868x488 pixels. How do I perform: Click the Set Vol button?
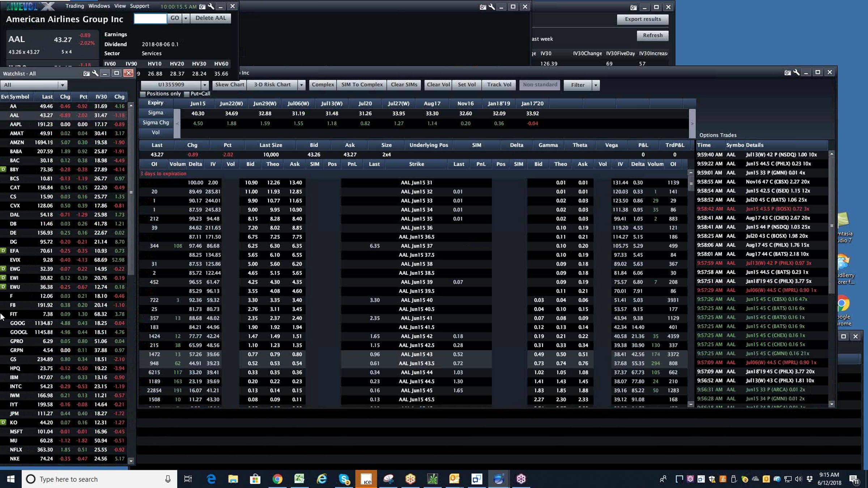pos(467,85)
